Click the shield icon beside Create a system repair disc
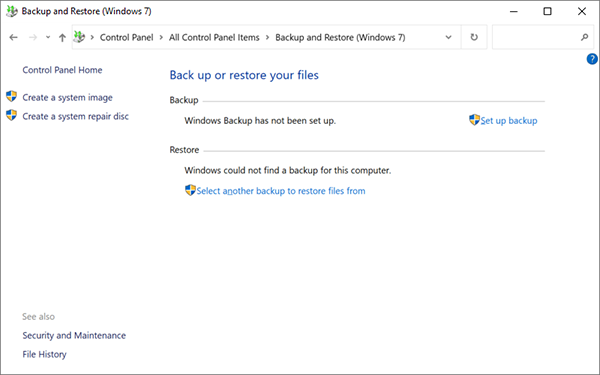 [x=11, y=115]
